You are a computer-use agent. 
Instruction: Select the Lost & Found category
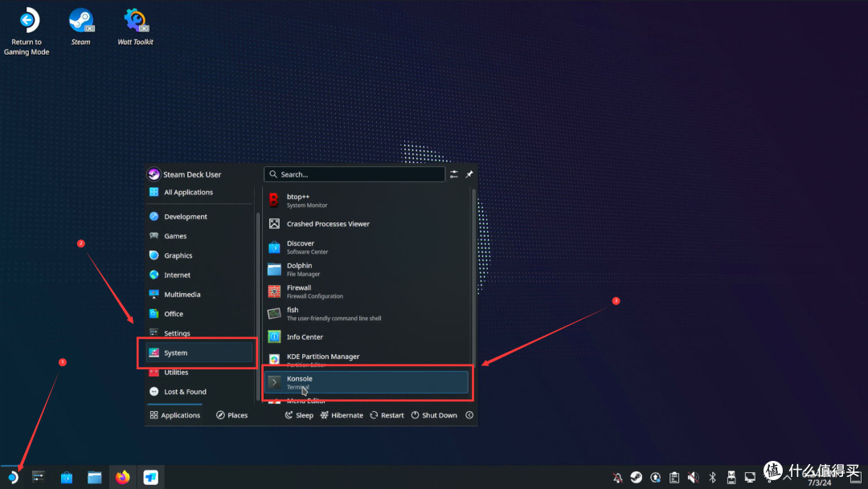[x=199, y=392]
